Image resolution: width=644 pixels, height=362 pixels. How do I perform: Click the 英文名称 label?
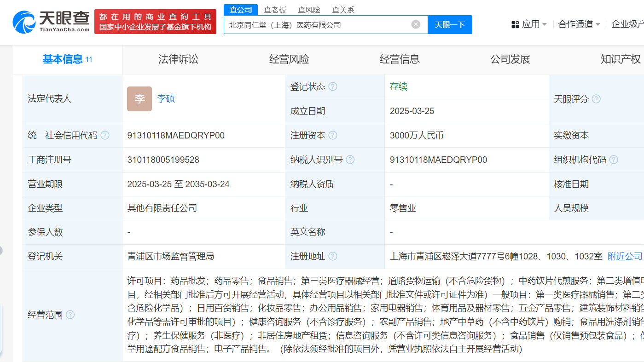[308, 232]
